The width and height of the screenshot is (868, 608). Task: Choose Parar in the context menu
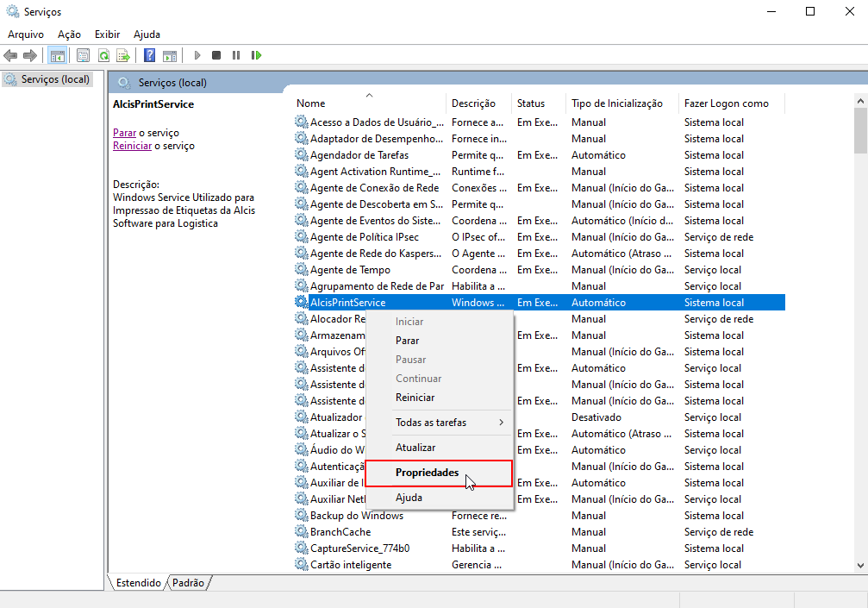pyautogui.click(x=439, y=341)
